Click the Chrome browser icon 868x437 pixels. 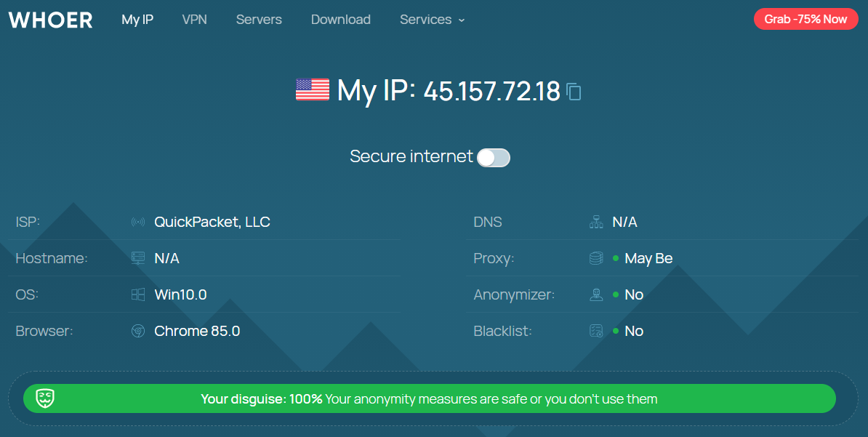pos(138,332)
